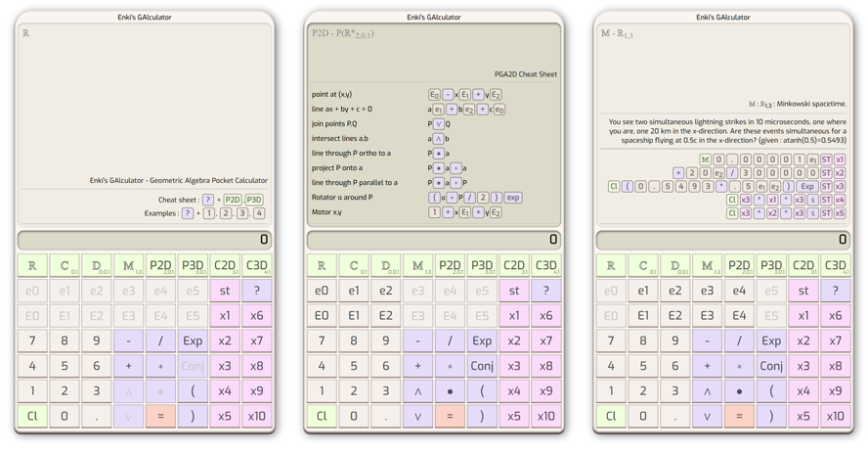Screen dimensions: 868x453
Task: Tap the x7 memory key in right calculator
Action: (836, 341)
